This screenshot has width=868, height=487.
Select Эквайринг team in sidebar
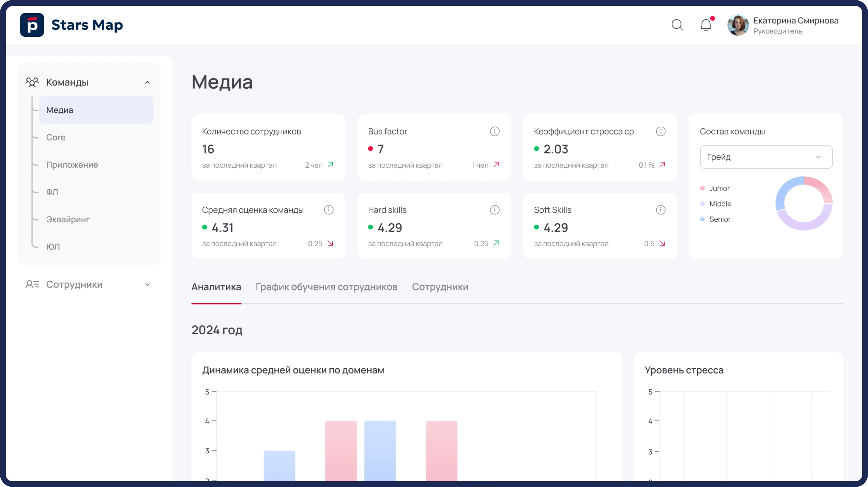(x=68, y=219)
